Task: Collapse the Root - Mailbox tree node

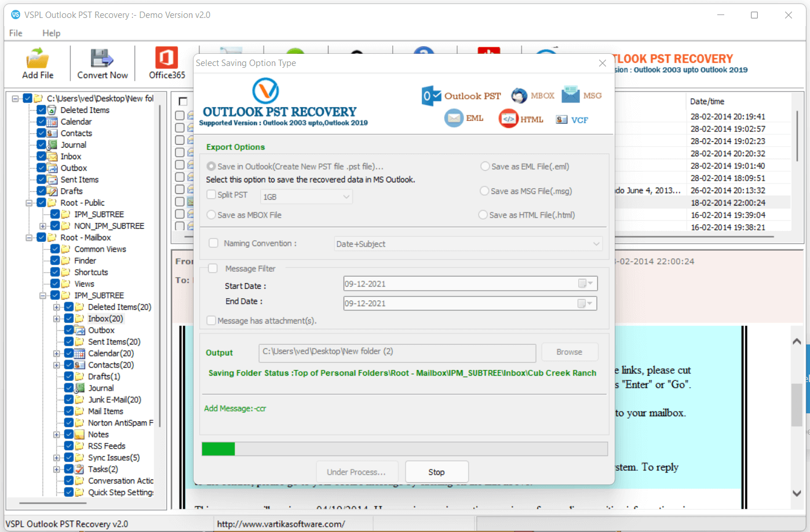Action: point(29,237)
